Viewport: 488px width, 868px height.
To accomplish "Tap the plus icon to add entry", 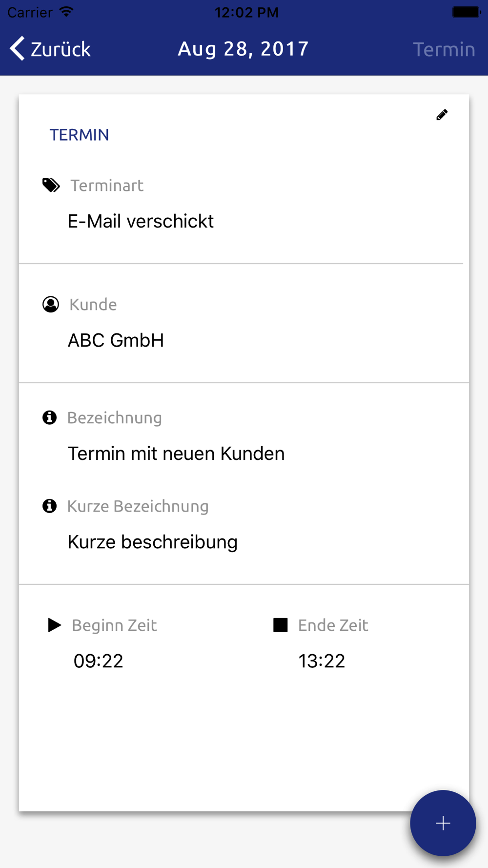I will tap(443, 823).
